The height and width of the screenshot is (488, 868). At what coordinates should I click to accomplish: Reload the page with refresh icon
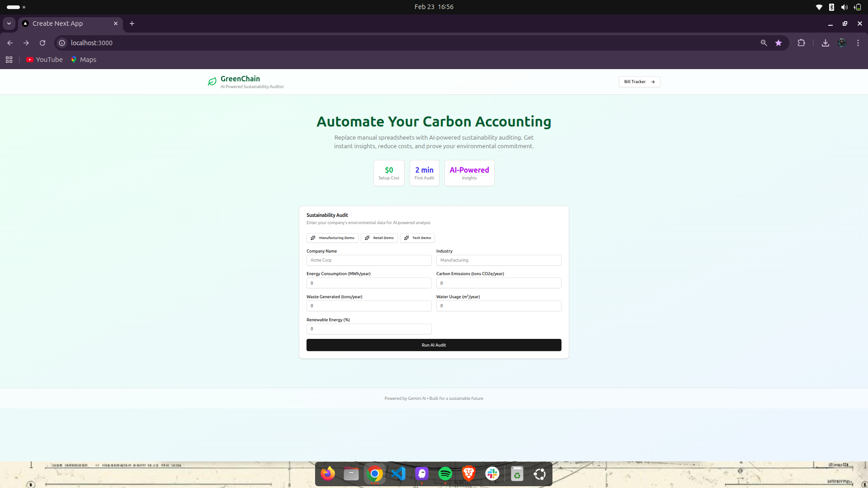[42, 43]
